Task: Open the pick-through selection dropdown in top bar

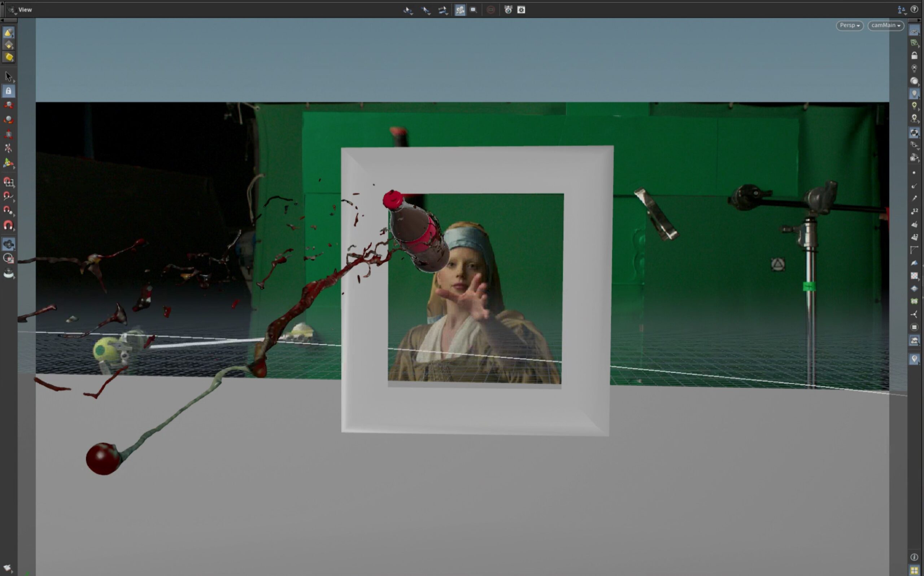Action: [x=426, y=10]
